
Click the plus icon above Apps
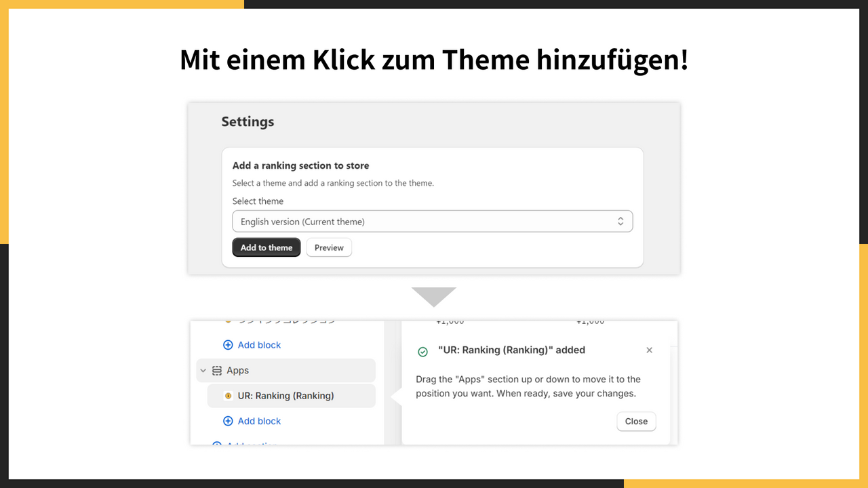point(228,345)
